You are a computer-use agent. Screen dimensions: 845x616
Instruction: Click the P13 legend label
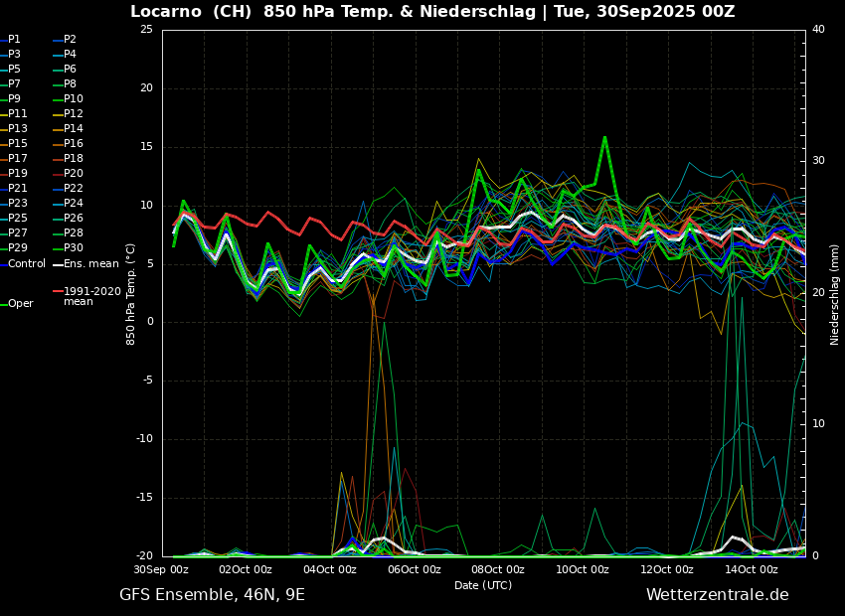(x=18, y=129)
